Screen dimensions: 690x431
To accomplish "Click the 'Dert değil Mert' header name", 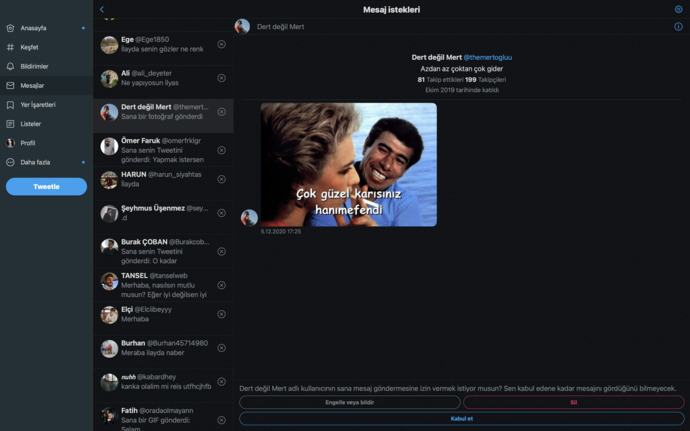I will [x=280, y=27].
